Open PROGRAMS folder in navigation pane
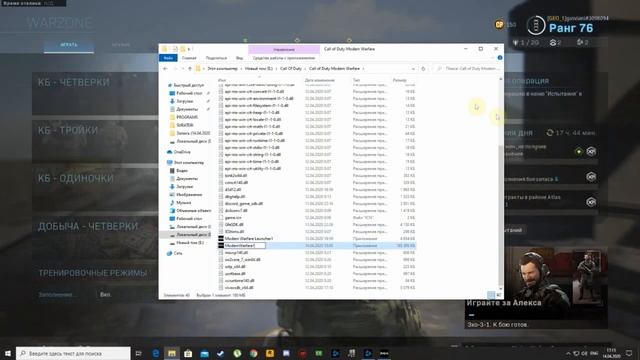Image resolution: width=640 pixels, height=360 pixels. (x=187, y=117)
